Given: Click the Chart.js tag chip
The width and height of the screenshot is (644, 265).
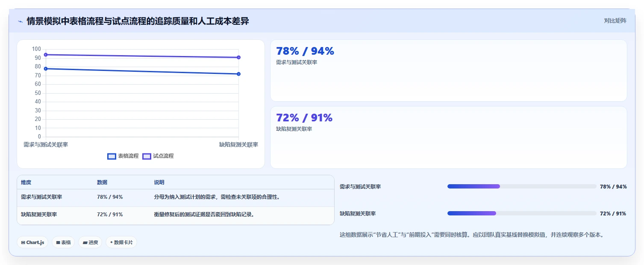Looking at the screenshot, I should [32, 242].
